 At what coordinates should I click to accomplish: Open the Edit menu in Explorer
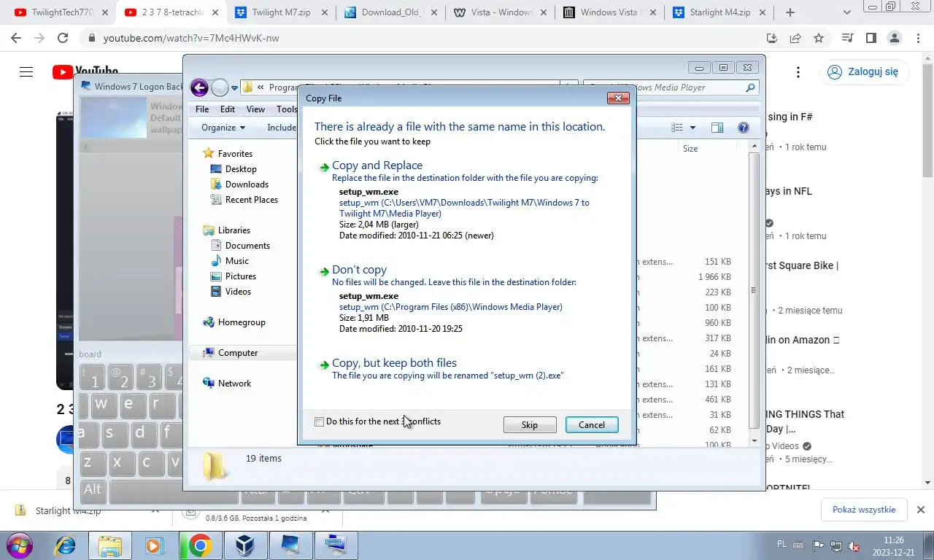(228, 109)
